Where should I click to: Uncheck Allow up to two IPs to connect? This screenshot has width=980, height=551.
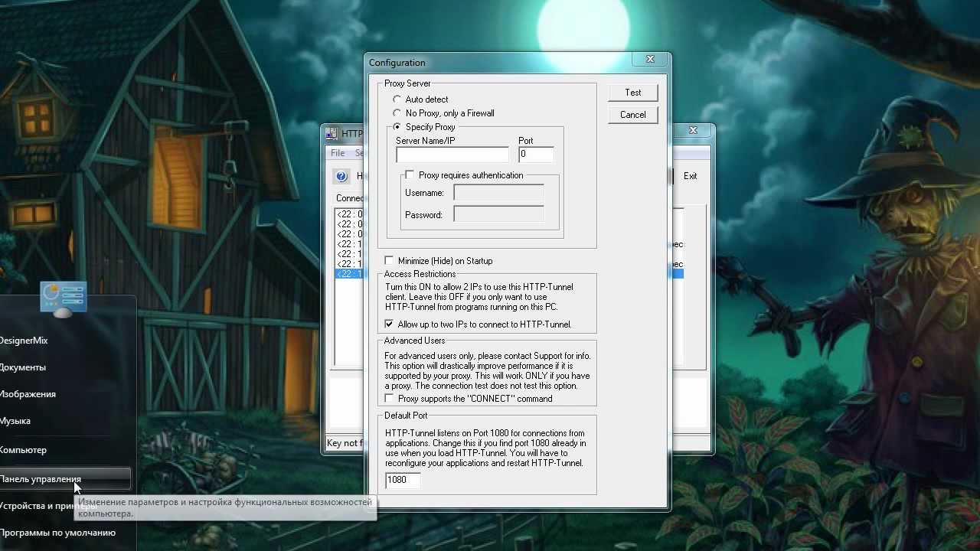point(389,324)
